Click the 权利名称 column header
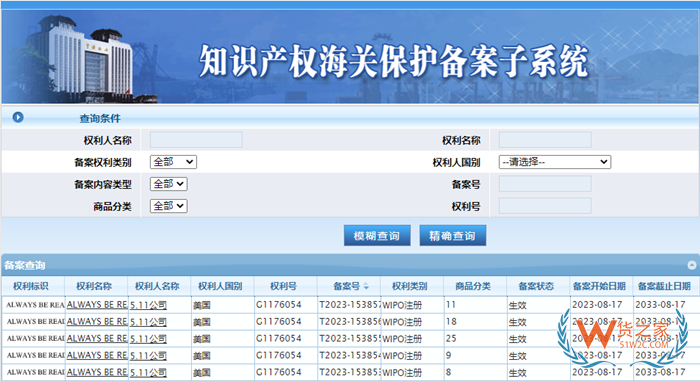The width and height of the screenshot is (700, 381). 94,286
